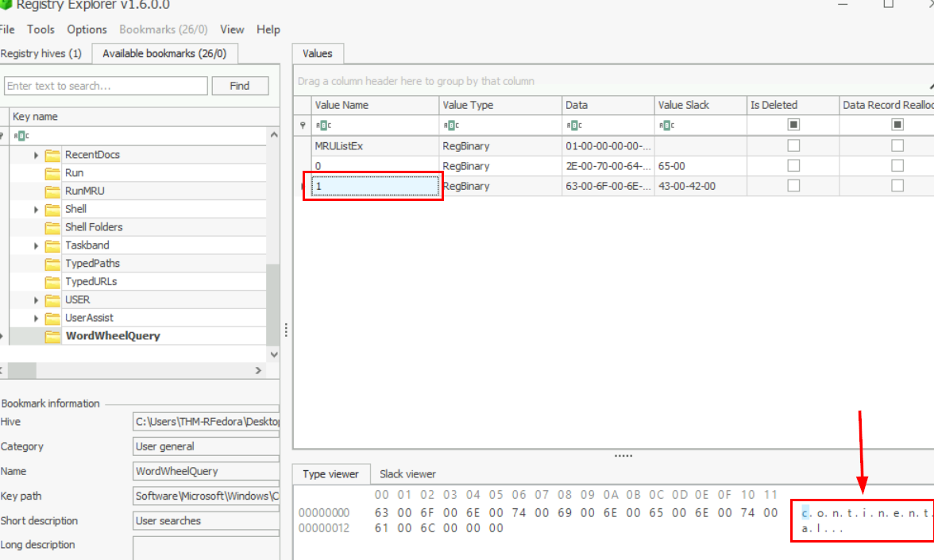The image size is (934, 560).
Task: Click the Value Name column filter icon
Action: pos(323,126)
